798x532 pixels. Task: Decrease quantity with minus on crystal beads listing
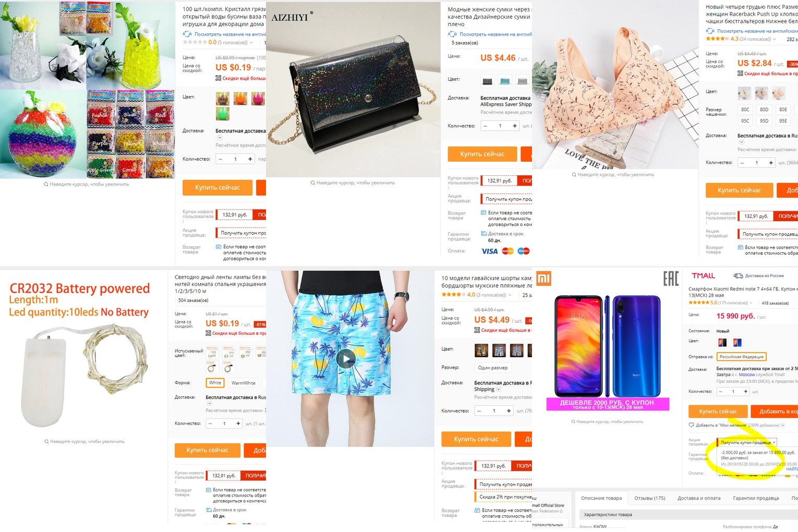point(220,159)
